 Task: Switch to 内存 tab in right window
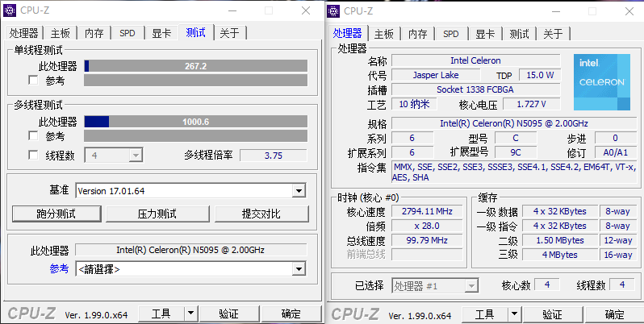point(418,34)
